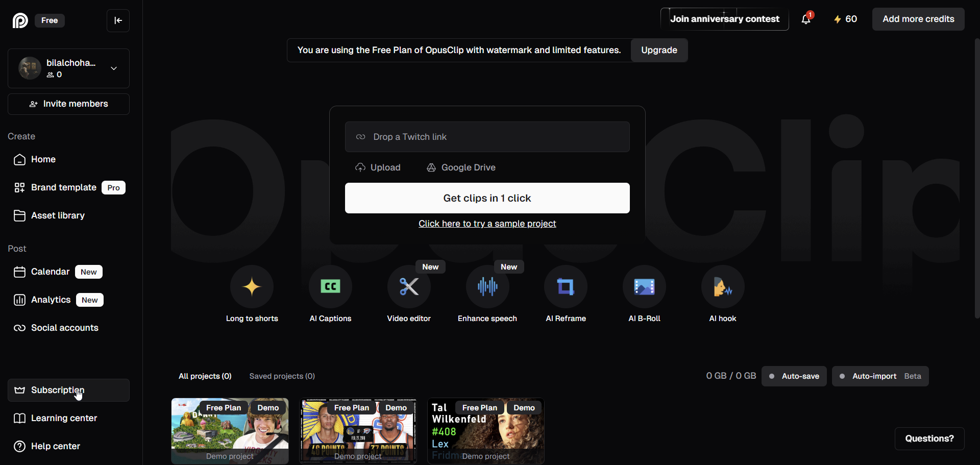980x465 pixels.
Task: Click the link icon in the input field
Action: click(360, 137)
